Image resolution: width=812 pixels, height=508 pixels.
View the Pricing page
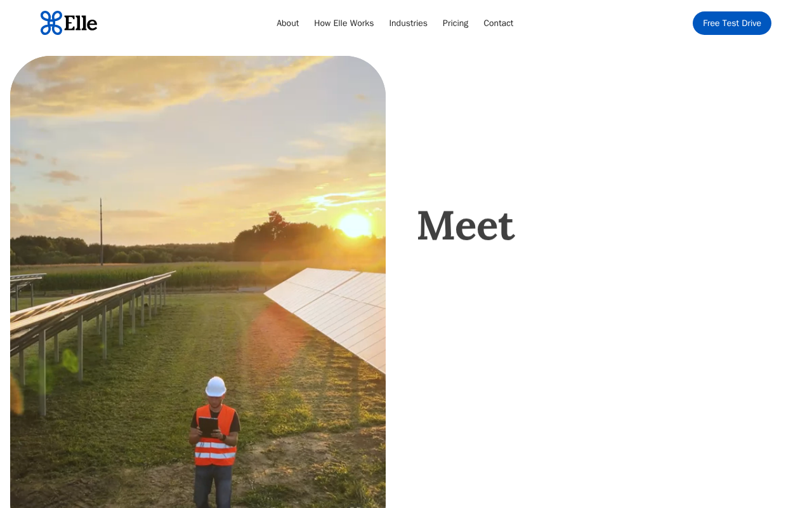tap(455, 23)
